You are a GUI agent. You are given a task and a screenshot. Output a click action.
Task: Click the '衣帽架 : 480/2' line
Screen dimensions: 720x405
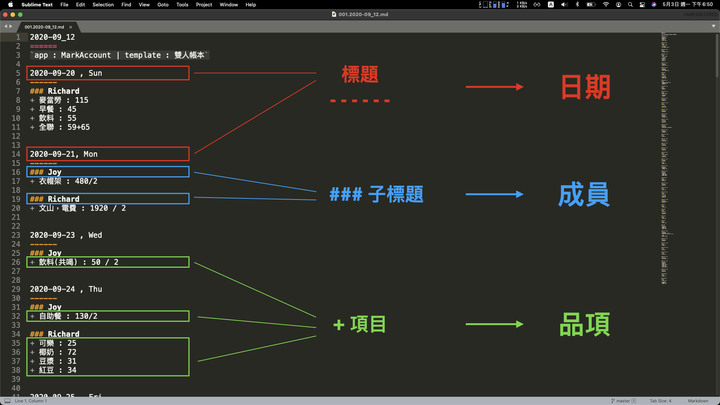coord(64,181)
